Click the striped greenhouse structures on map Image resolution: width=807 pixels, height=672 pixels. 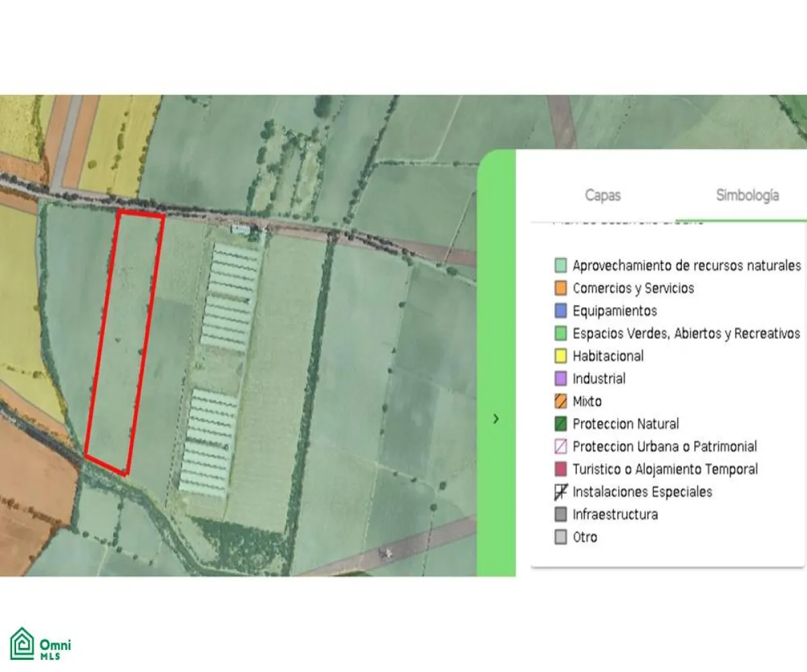231,296
